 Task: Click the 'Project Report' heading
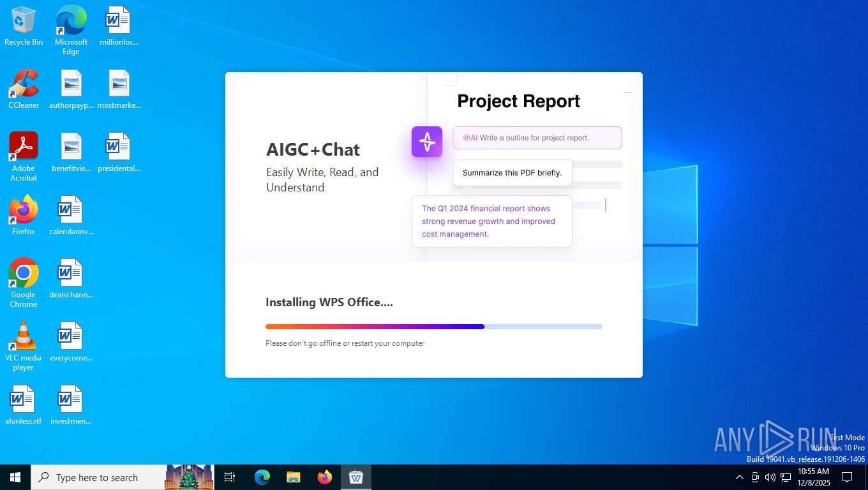pos(518,101)
